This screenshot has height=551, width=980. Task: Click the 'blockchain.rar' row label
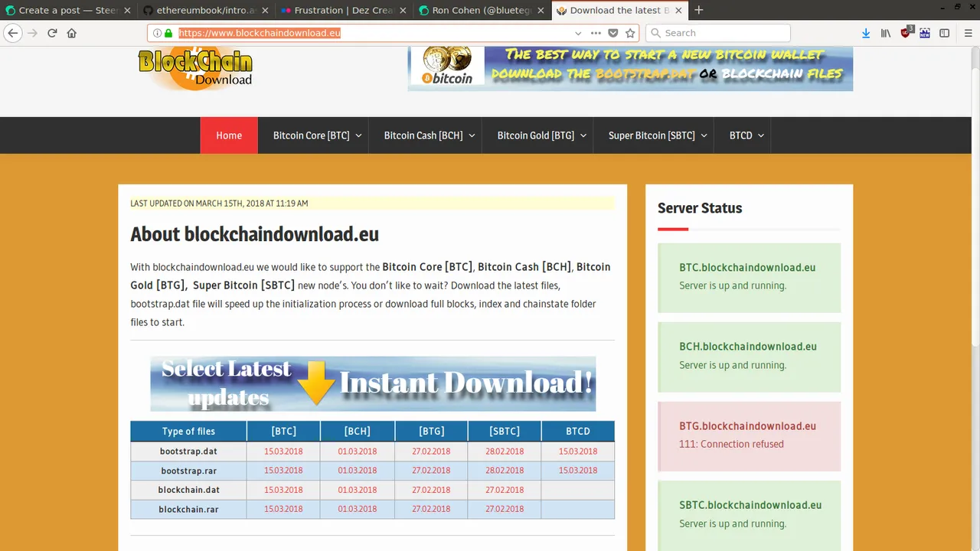pyautogui.click(x=188, y=510)
